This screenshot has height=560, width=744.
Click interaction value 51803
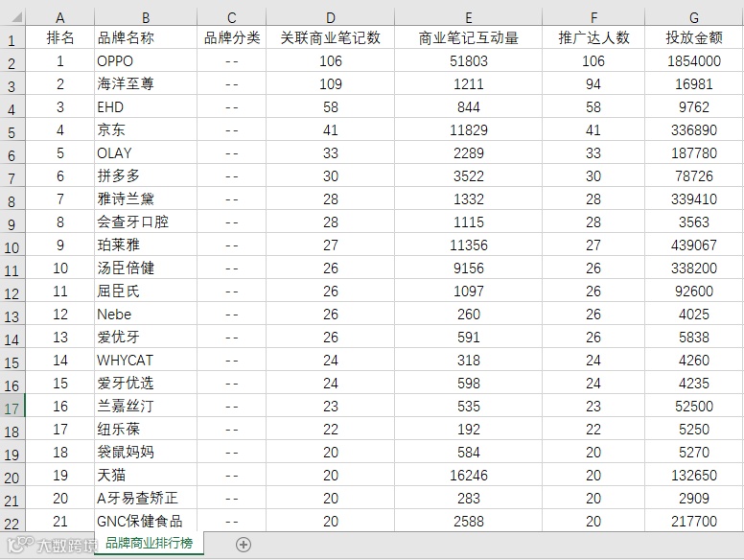pos(468,60)
